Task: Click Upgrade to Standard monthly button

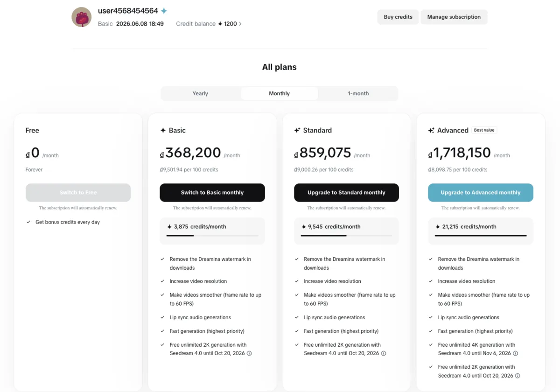Action: coord(346,192)
